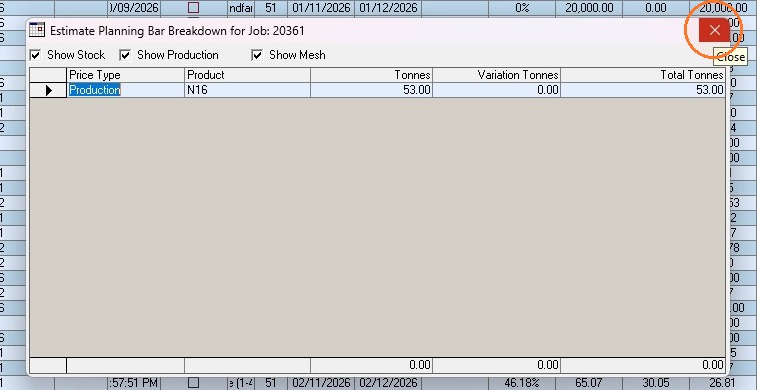Viewport: 757px width, 390px height.
Task: Select the highlighted Production cell
Action: pos(125,90)
